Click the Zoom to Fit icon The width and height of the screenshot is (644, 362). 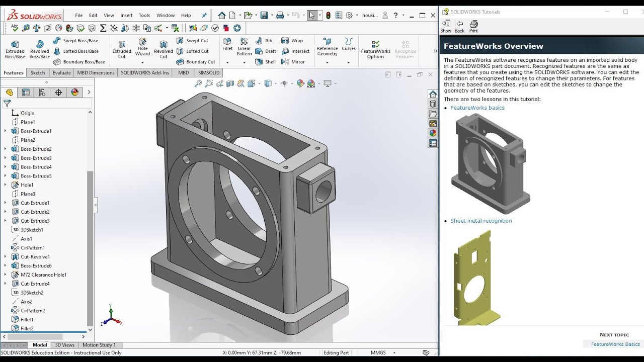199,83
